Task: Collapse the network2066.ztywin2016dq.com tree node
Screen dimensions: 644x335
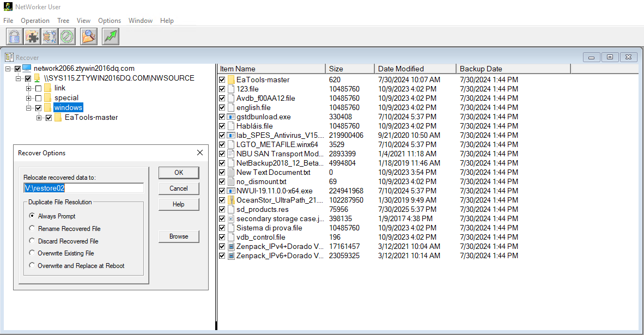Action: [x=8, y=69]
